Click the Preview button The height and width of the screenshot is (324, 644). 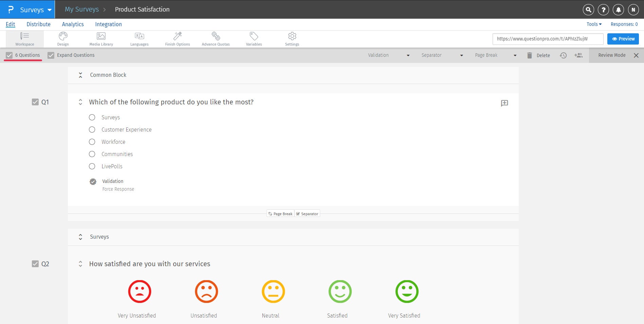pyautogui.click(x=623, y=38)
